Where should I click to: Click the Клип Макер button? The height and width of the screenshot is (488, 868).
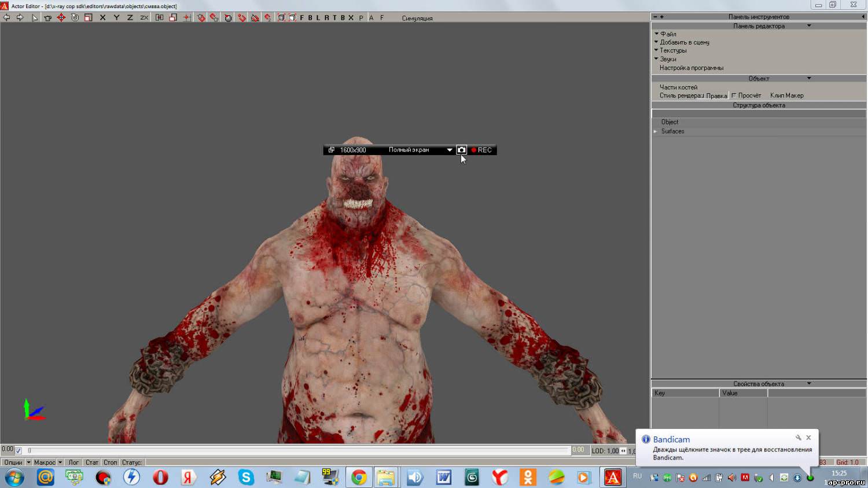click(786, 96)
